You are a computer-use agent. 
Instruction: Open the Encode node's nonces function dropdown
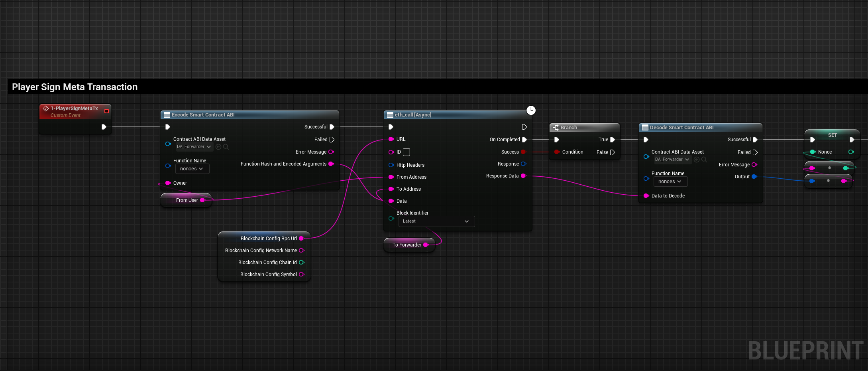(192, 169)
